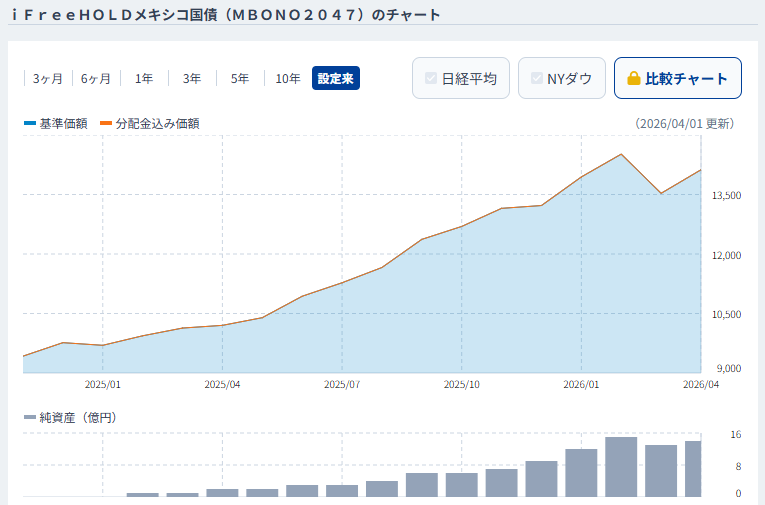765x505 pixels.
Task: Click the price line dip before 2026/04
Action: pyautogui.click(x=661, y=193)
